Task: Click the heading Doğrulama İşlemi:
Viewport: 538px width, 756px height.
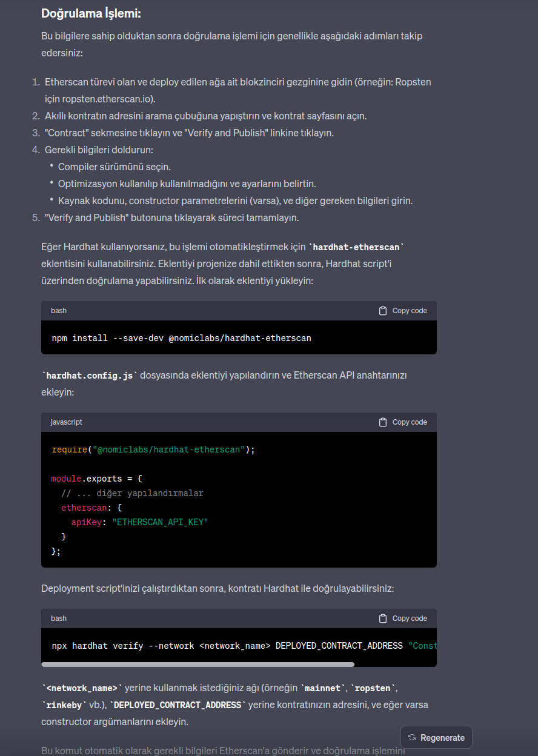Action: coord(91,13)
